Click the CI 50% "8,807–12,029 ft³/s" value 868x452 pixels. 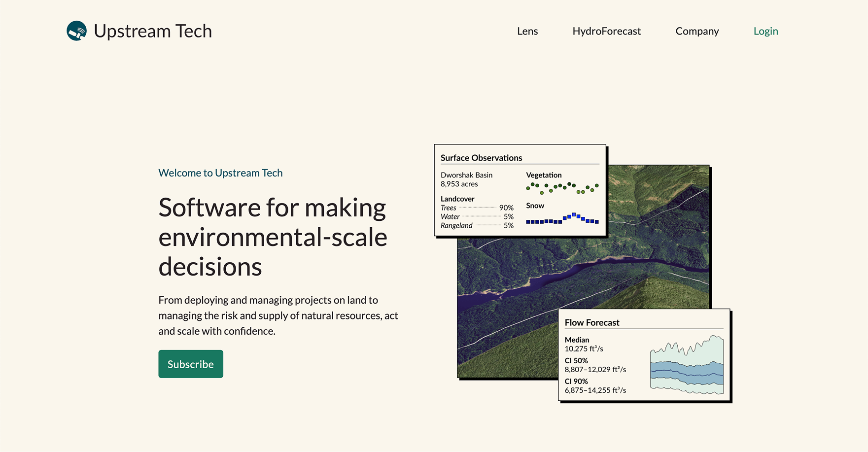[x=595, y=369]
